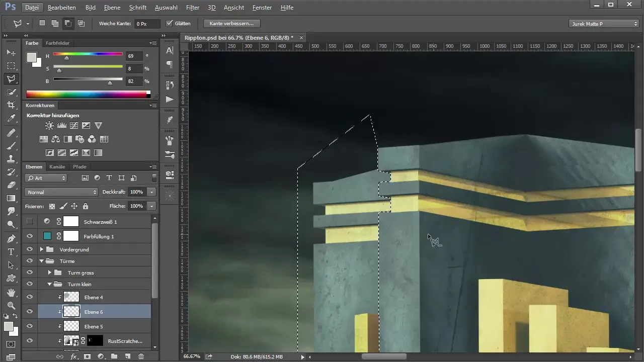Open the Deckkraft opacity dropdown arrow
Image resolution: width=644 pixels, height=362 pixels.
pos(151,192)
